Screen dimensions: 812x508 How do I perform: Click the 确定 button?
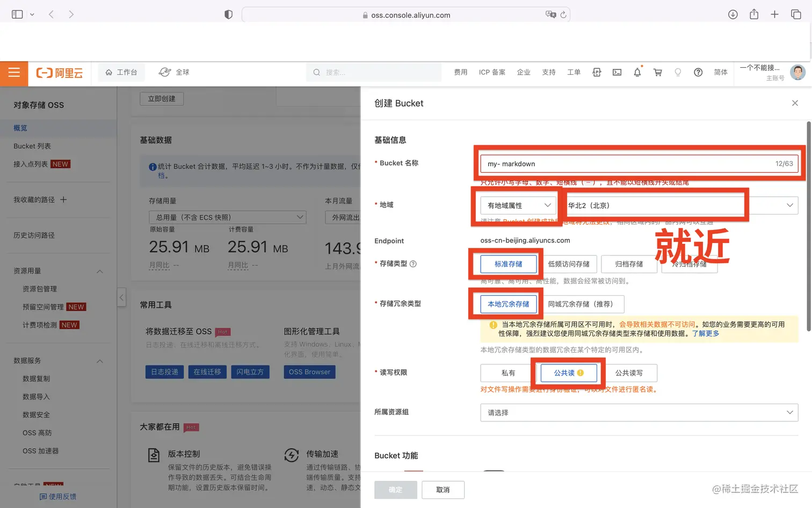pyautogui.click(x=396, y=490)
